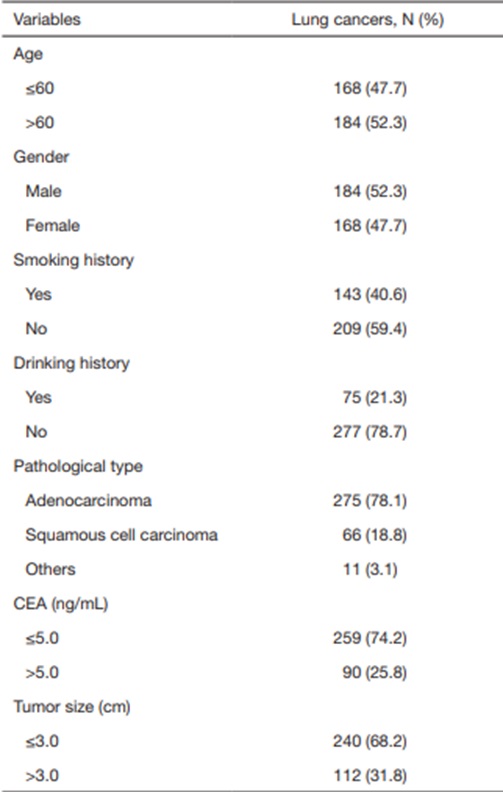
Task: Click the value 143 (40.6)
Action: (370, 294)
